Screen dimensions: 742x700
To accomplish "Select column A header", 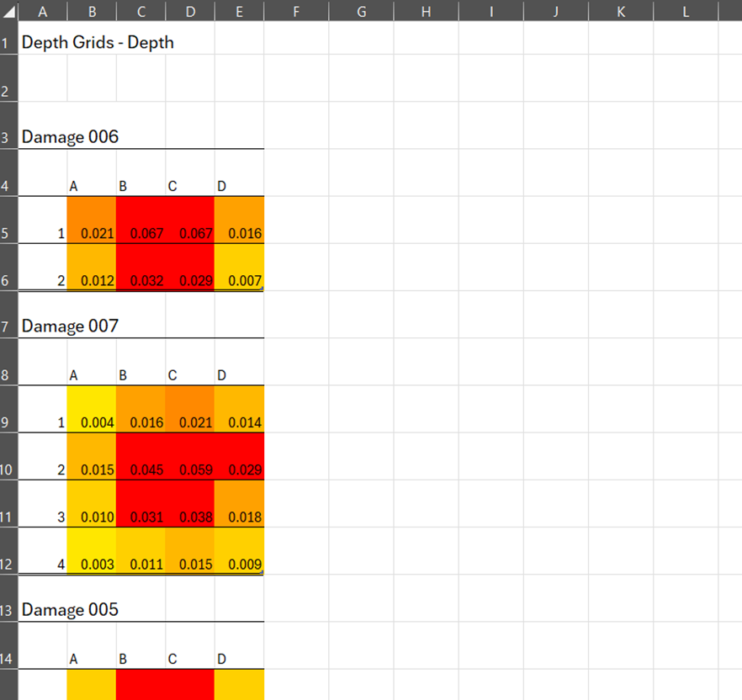I will point(43,10).
